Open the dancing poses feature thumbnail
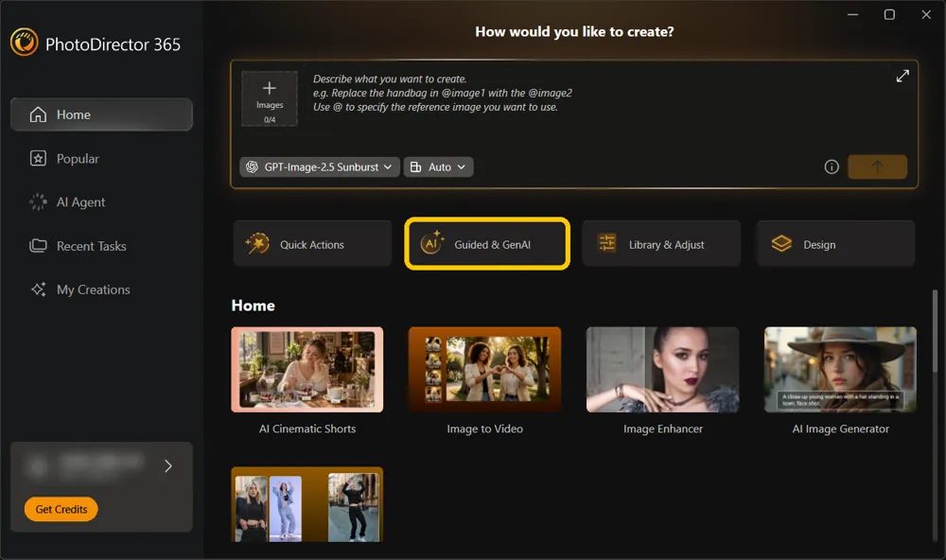This screenshot has height=560, width=946. point(307,504)
